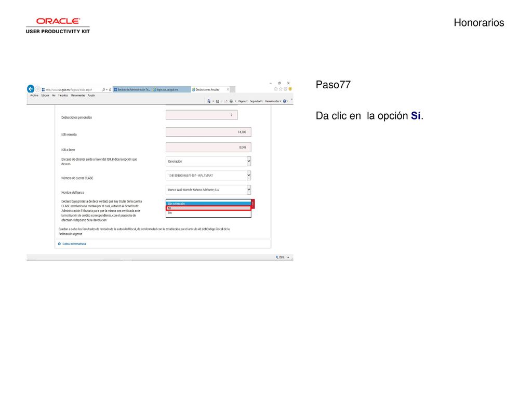532x399 pixels.
Task: Close the Declaraciones Anuales tab
Action: click(228, 89)
